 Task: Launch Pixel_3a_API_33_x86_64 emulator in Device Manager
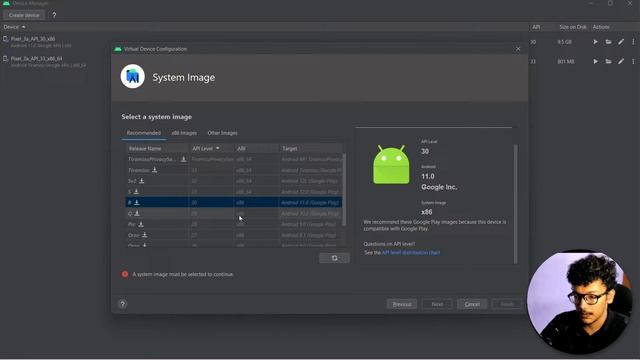[x=596, y=61]
